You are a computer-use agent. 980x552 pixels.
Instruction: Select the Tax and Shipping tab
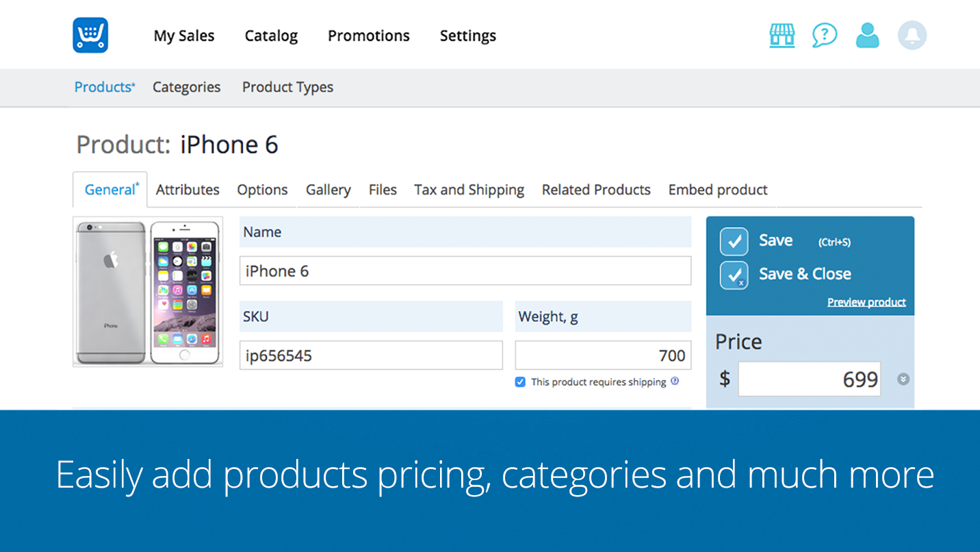tap(469, 190)
